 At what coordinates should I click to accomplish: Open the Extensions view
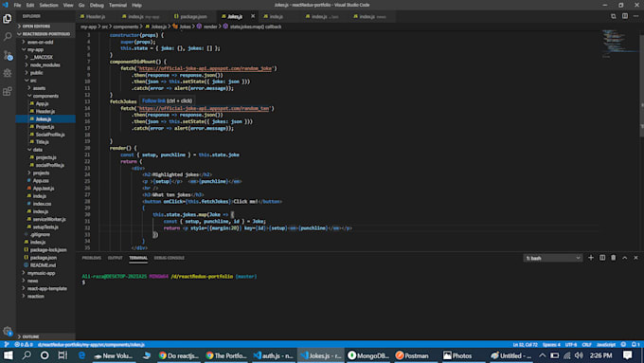(8, 91)
